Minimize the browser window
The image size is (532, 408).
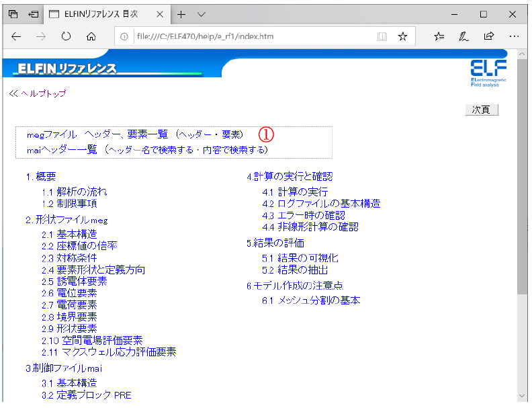pos(454,14)
